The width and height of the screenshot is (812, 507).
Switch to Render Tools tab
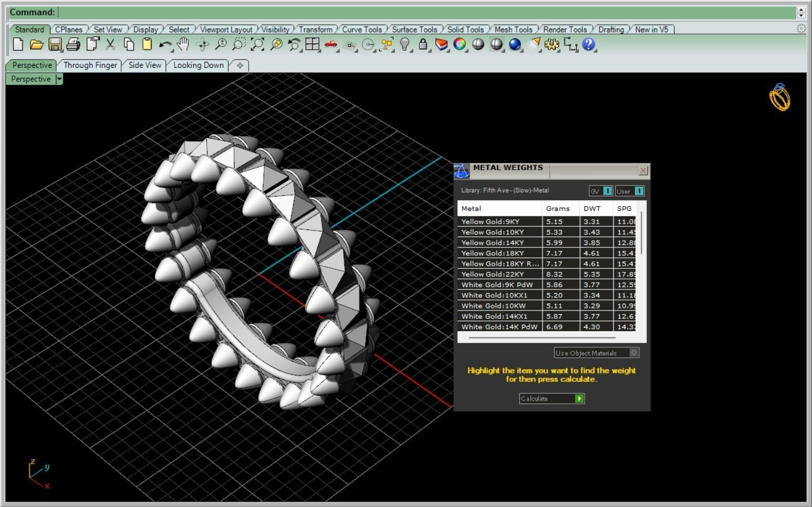point(565,29)
